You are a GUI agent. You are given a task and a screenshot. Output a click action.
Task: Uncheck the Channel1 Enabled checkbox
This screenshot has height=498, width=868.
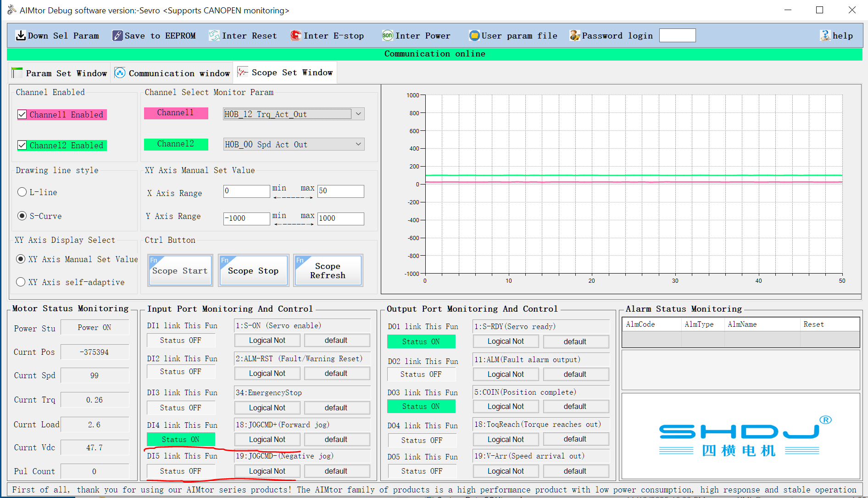[22, 115]
